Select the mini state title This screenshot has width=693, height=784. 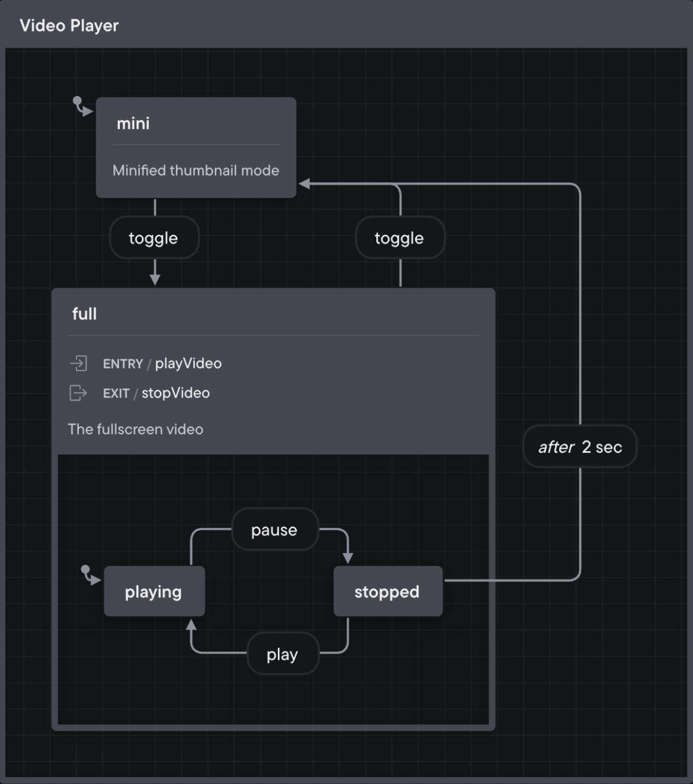click(133, 124)
